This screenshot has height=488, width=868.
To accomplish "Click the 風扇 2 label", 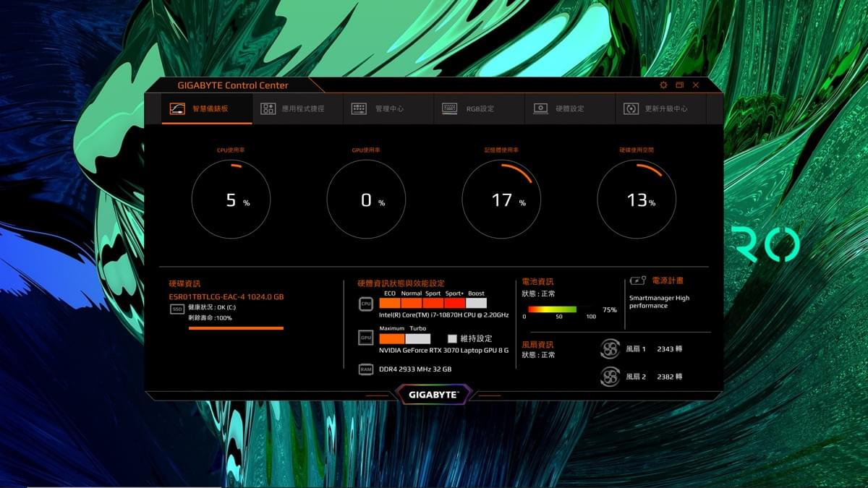I will 636,377.
